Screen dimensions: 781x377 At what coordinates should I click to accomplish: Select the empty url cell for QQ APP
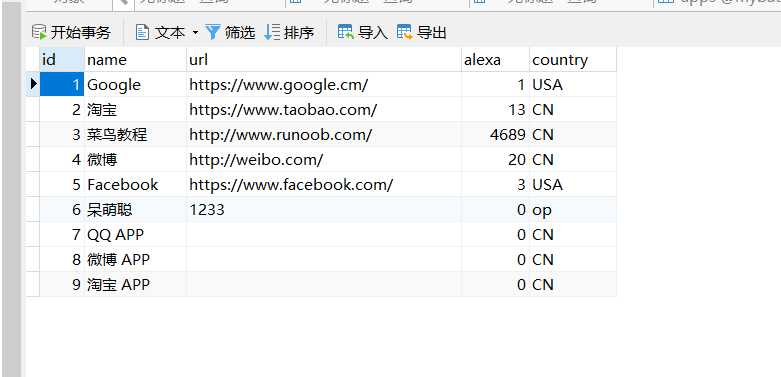click(324, 235)
